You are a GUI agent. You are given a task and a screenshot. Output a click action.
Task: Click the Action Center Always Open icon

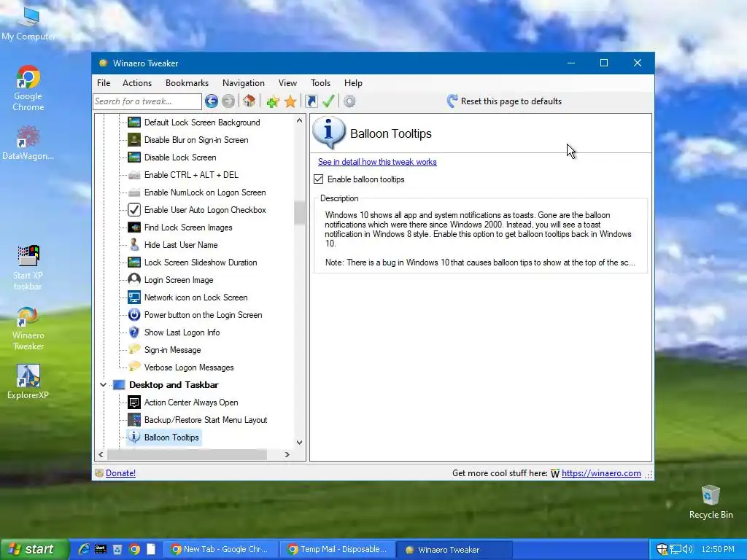click(134, 402)
